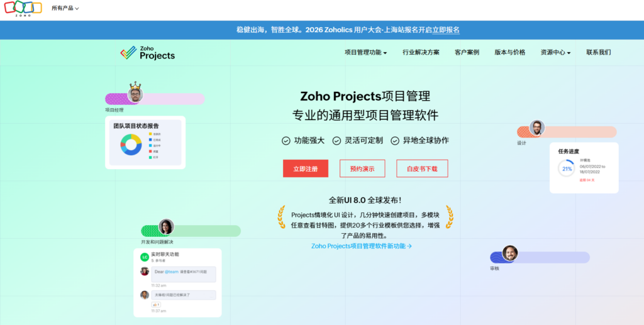
Task: Click the 灵活可定制 checkmark icon
Action: (x=336, y=141)
